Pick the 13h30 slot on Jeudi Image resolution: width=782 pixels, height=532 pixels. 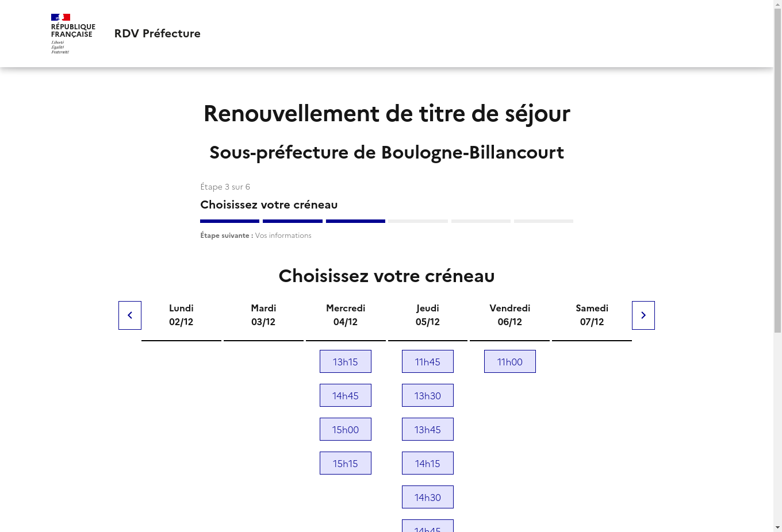(x=428, y=395)
